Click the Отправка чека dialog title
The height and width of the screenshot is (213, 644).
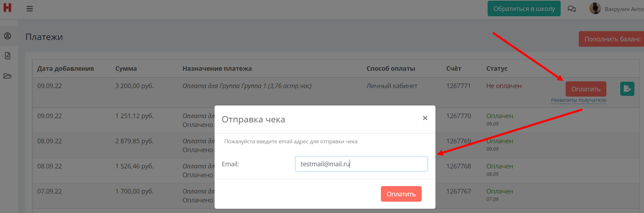[253, 119]
